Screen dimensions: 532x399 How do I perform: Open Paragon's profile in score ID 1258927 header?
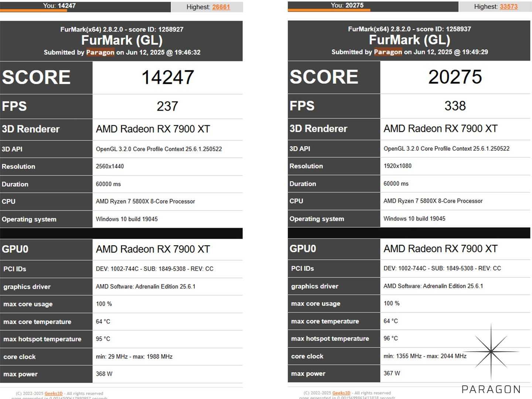click(x=100, y=52)
